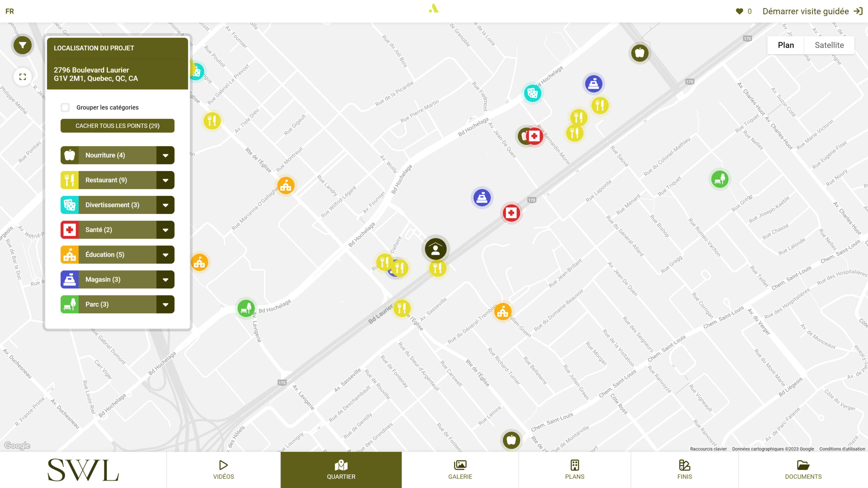This screenshot has height=488, width=868.
Task: Toggle the Nourriture category apple swatch
Action: coord(70,155)
